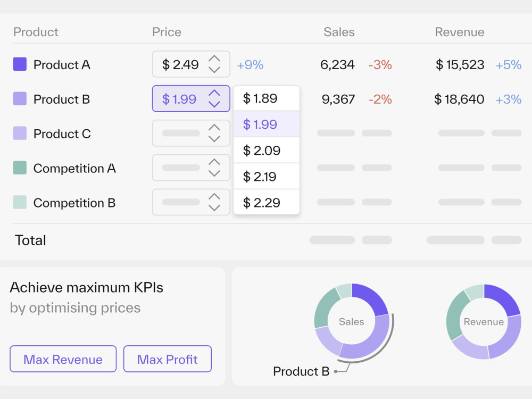
Task: Click Product B price down chevron
Action: pos(214,104)
